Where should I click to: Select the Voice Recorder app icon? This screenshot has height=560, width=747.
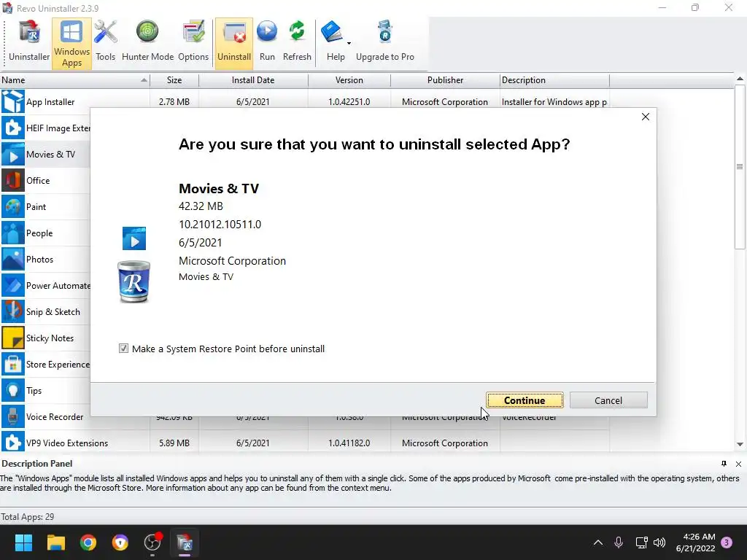click(13, 416)
